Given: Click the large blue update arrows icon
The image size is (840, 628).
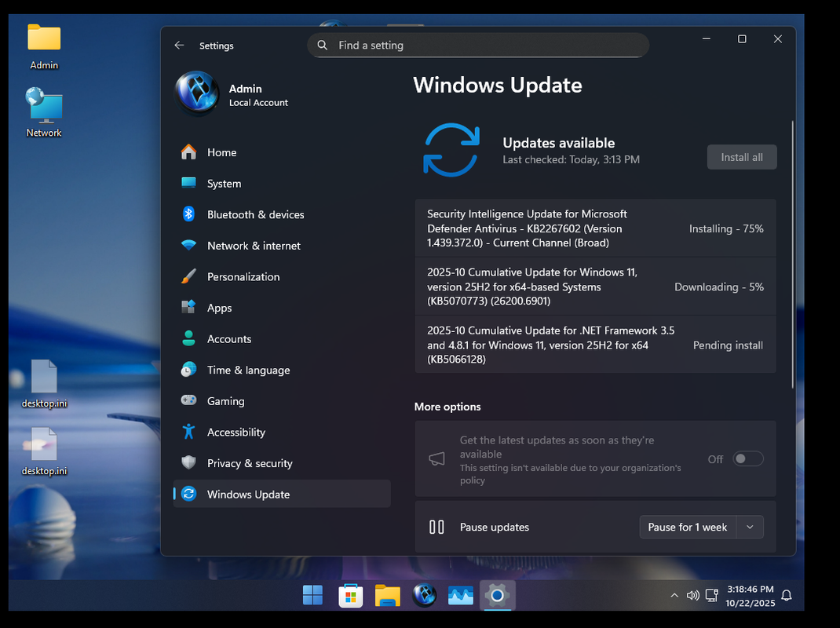Looking at the screenshot, I should tap(451, 150).
